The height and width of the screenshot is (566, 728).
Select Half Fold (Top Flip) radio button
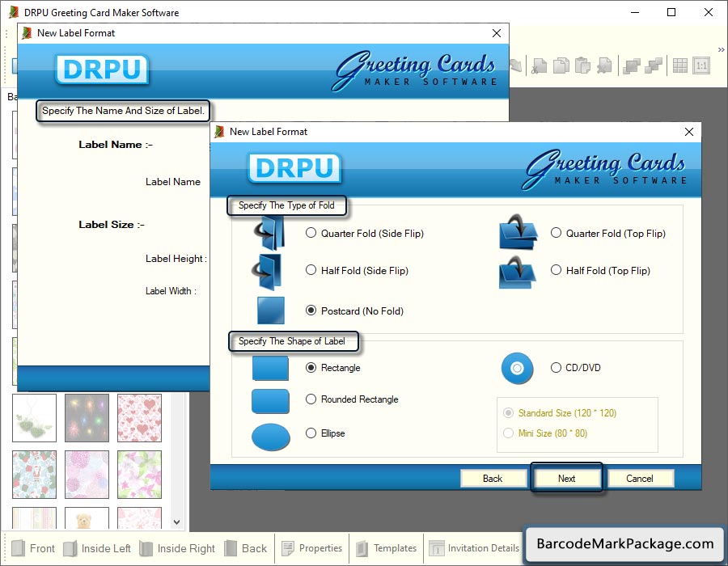[x=556, y=270]
